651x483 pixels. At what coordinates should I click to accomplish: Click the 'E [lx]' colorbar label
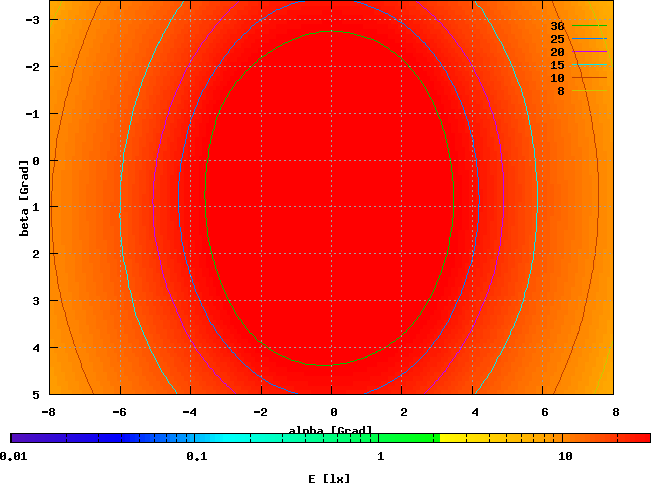point(330,478)
